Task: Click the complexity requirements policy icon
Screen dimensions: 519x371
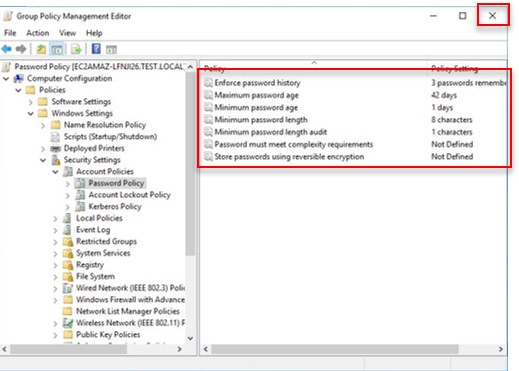Action: tap(208, 144)
